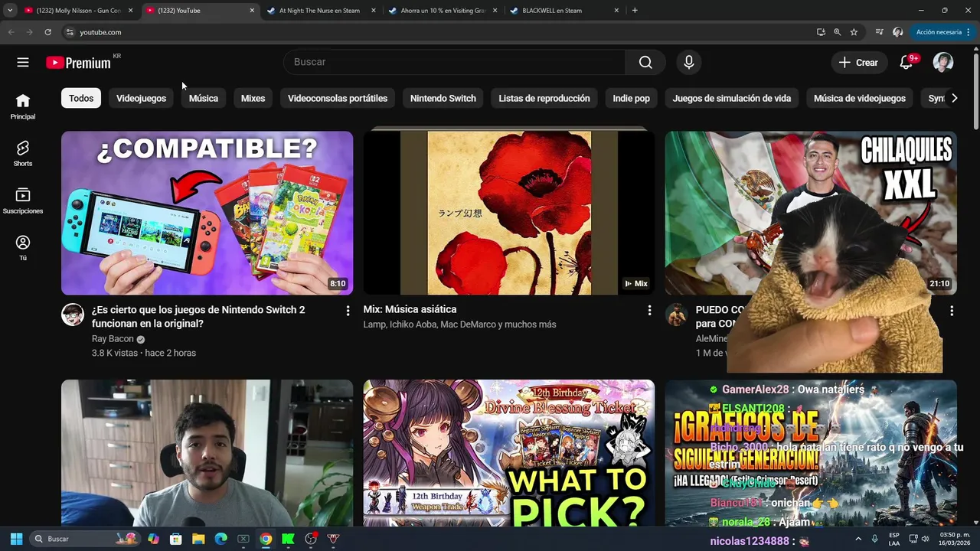Image resolution: width=980 pixels, height=551 pixels.
Task: Click the install app icon in address bar
Action: click(821, 32)
